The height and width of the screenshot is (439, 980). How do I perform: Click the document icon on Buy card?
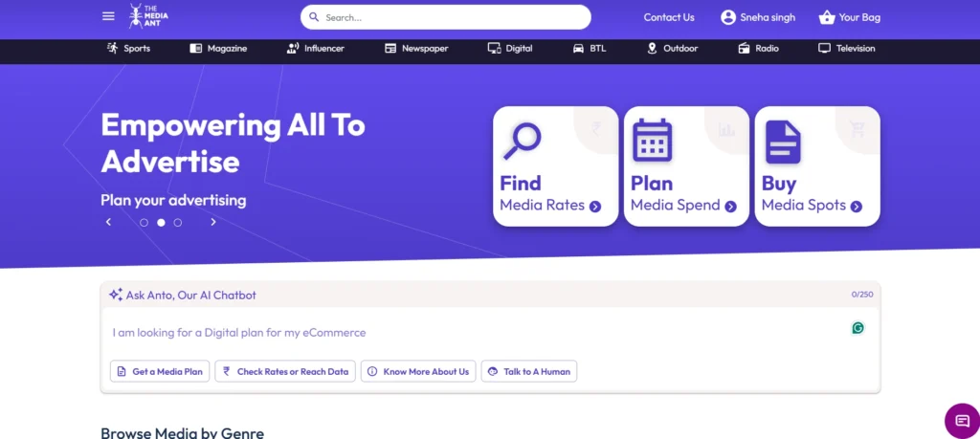coord(783,142)
